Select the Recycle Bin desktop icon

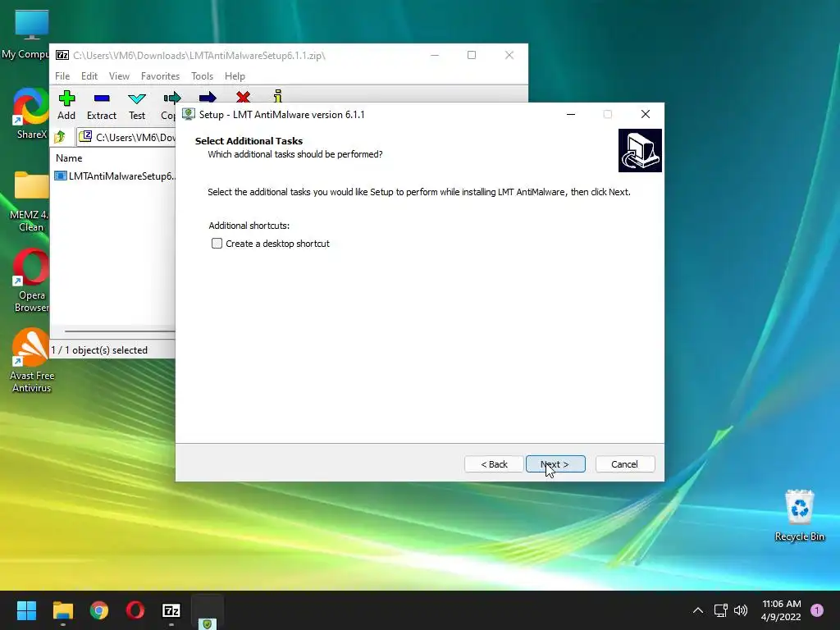pos(799,515)
